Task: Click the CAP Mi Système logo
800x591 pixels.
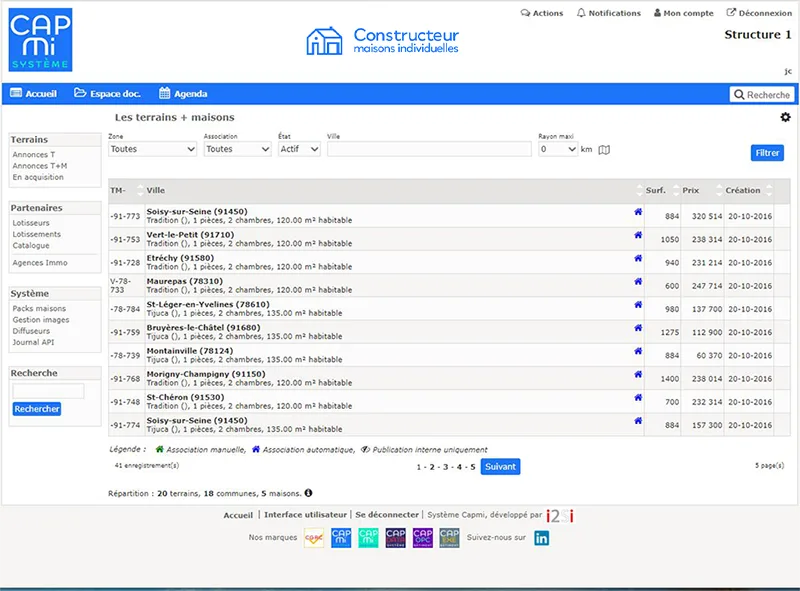Action: click(40, 40)
